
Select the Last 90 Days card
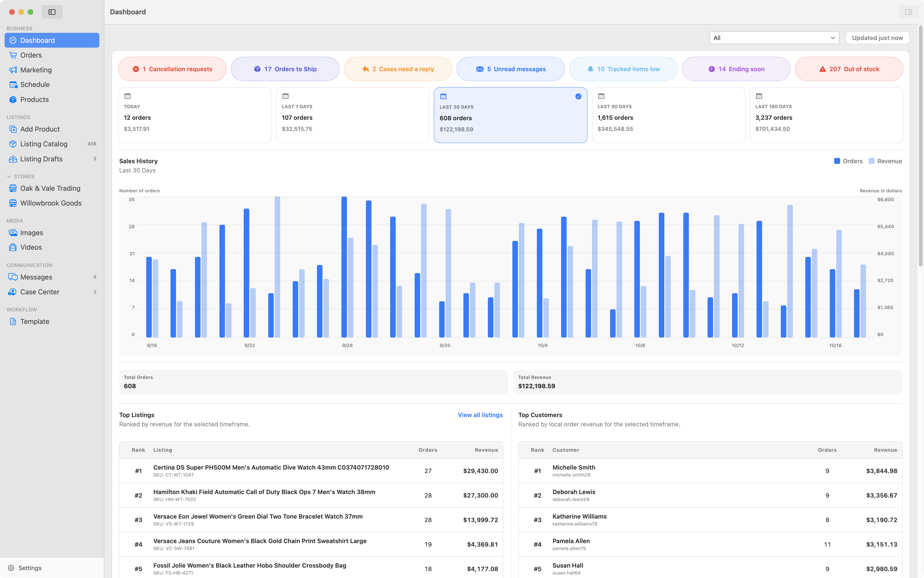(669, 115)
